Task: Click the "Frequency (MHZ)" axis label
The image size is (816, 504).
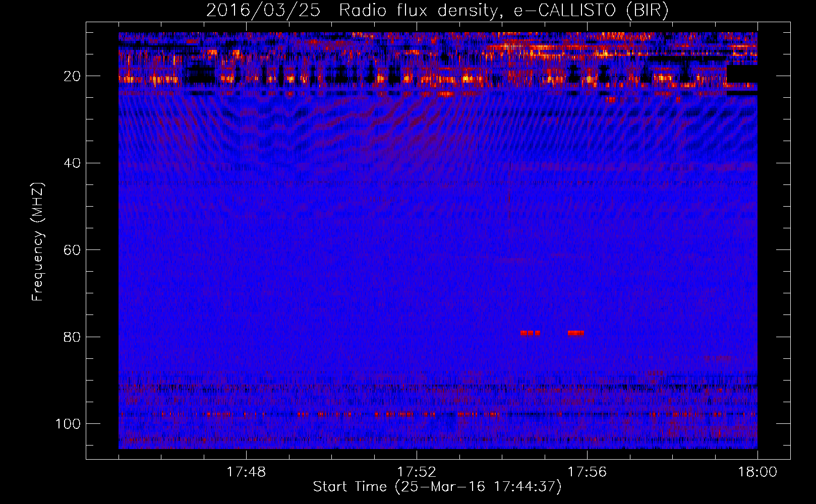Action: click(x=38, y=242)
